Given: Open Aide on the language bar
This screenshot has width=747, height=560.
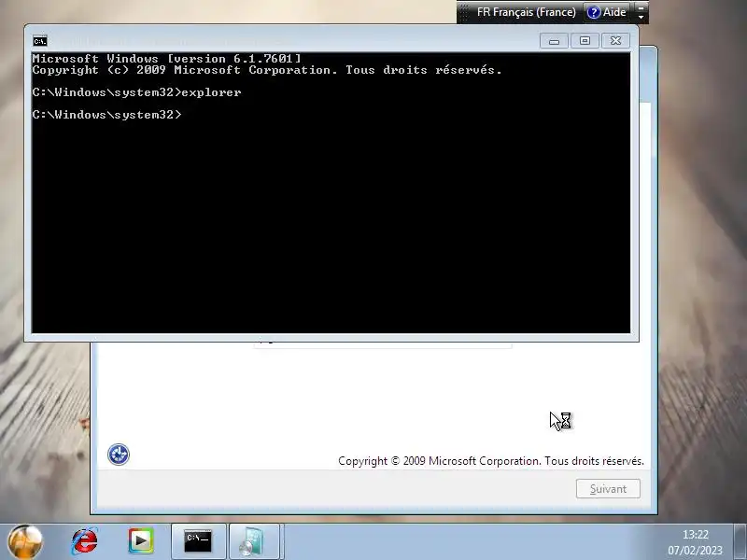Looking at the screenshot, I should click(606, 12).
